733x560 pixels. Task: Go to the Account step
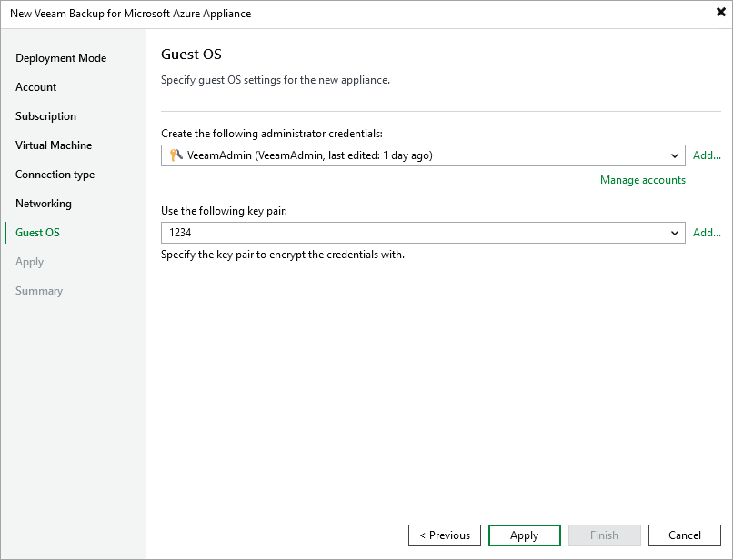36,87
